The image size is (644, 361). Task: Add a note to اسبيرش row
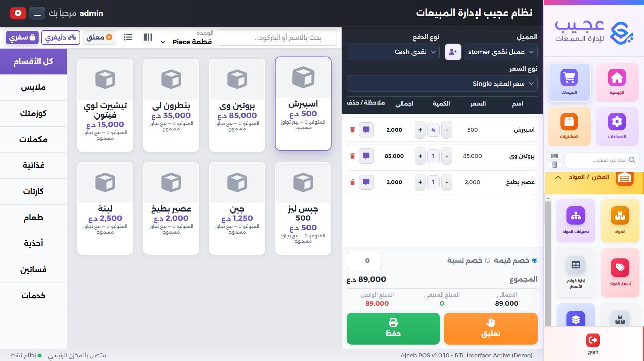coord(366,130)
